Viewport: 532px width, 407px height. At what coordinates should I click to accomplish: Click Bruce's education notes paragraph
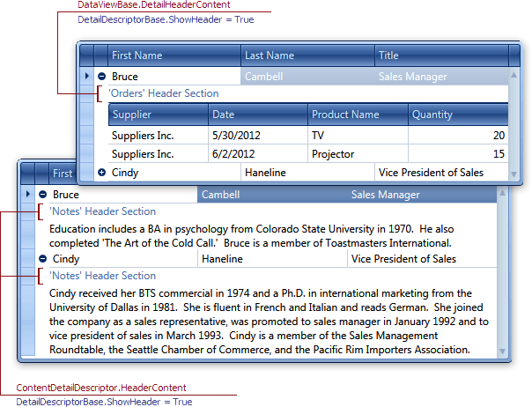(x=251, y=236)
